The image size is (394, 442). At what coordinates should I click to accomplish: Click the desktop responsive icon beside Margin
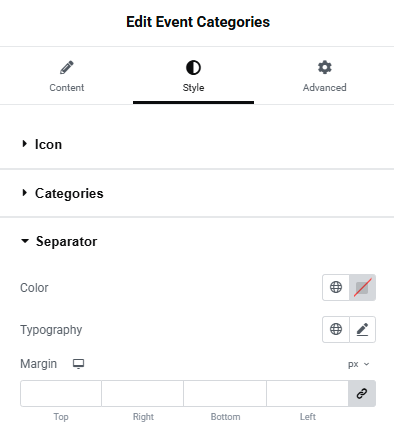tap(78, 364)
